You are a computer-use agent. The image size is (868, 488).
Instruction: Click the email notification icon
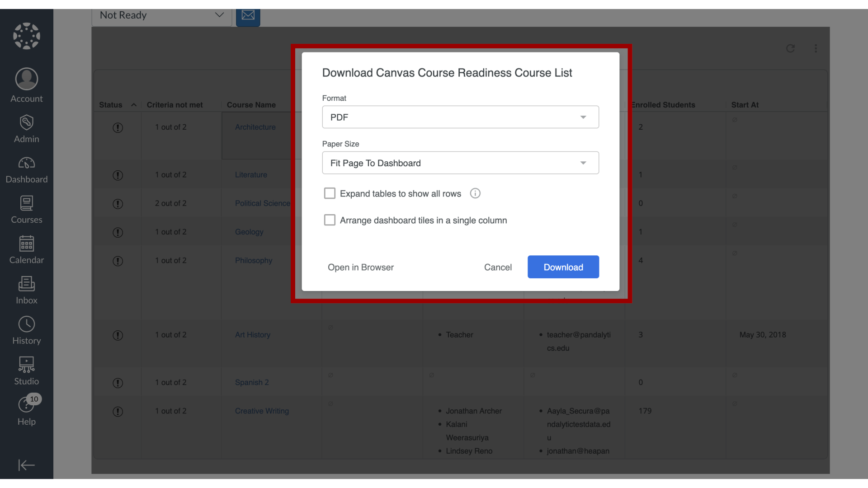[248, 14]
